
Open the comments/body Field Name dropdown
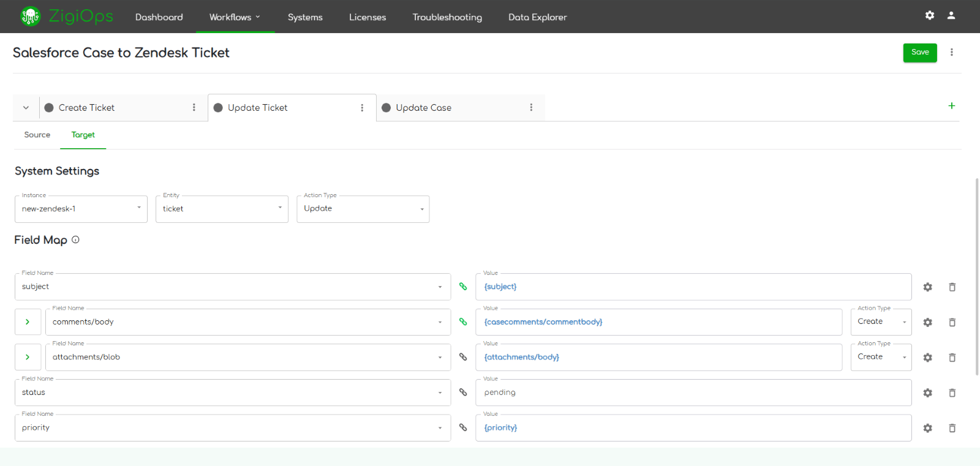[x=248, y=322]
